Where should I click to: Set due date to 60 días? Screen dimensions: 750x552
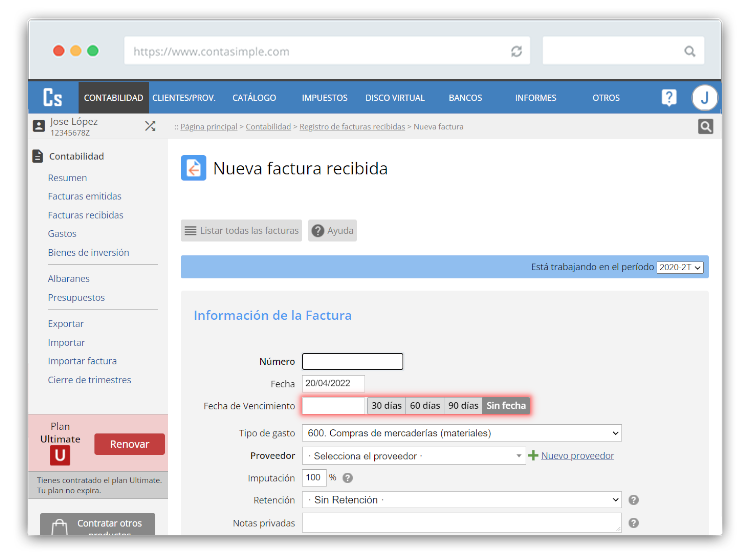tap(425, 406)
